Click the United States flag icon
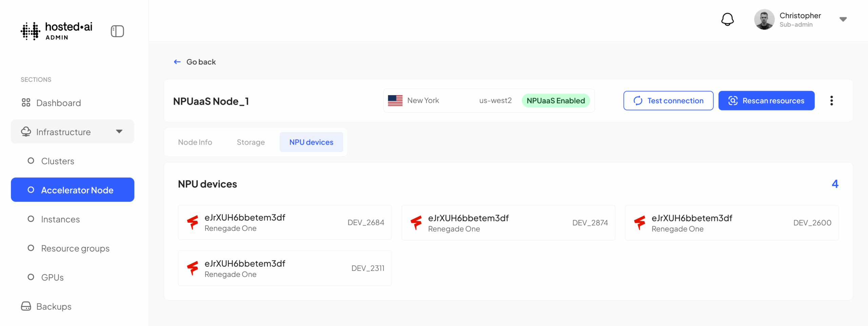The width and height of the screenshot is (868, 326). click(x=395, y=101)
